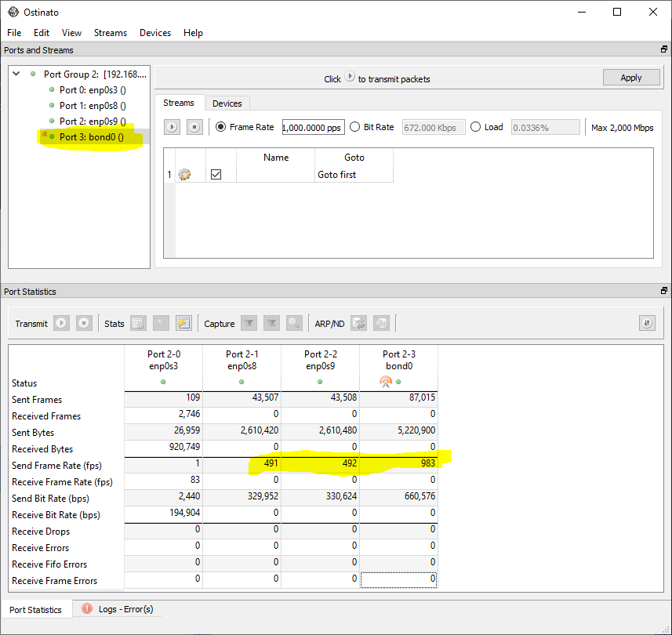
Task: Stop transmit on selected port
Action: pos(84,323)
